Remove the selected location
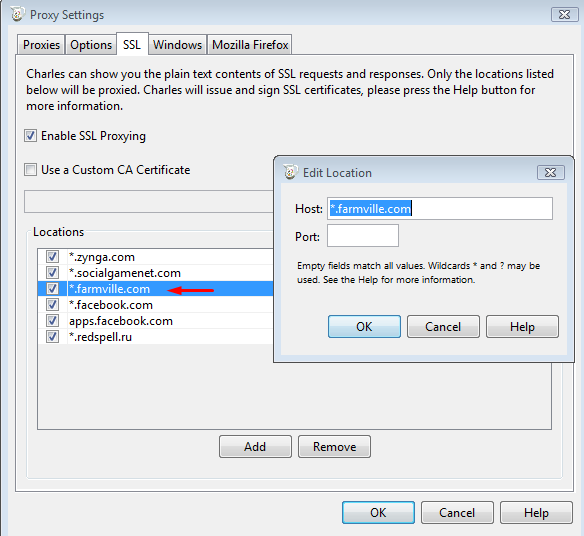Image resolution: width=584 pixels, height=536 pixels. click(334, 447)
